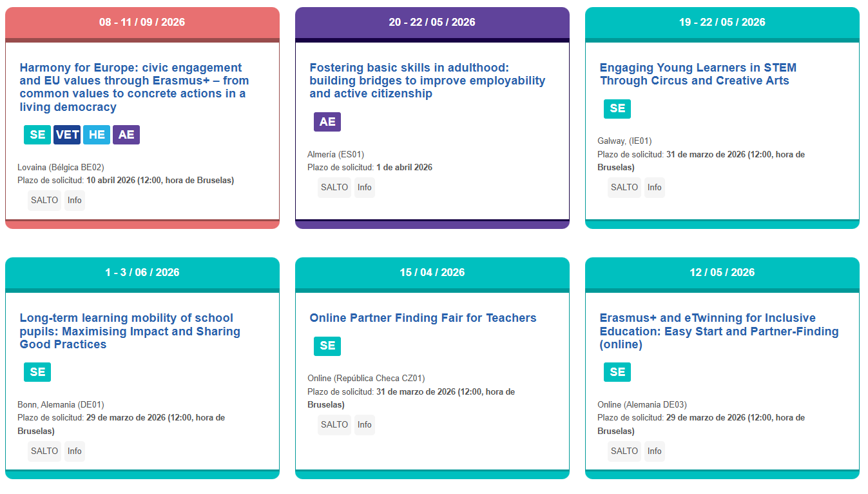The image size is (868, 494).
Task: Click the SE badge on Online Partner Finding Fair card
Action: tap(327, 346)
